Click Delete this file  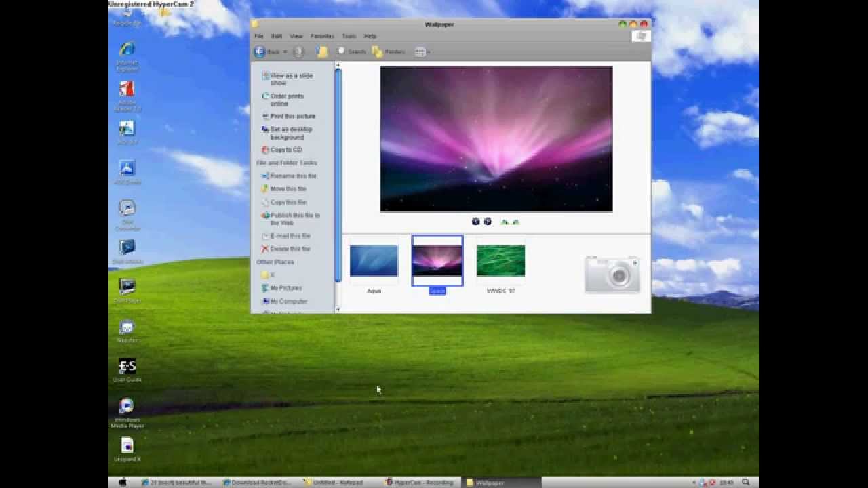click(x=285, y=249)
